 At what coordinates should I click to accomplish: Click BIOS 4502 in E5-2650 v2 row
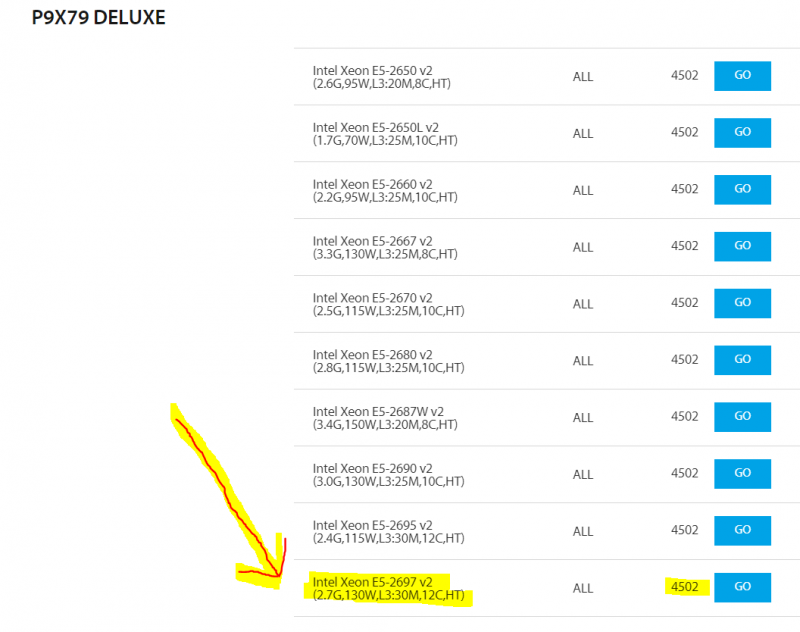coord(684,75)
